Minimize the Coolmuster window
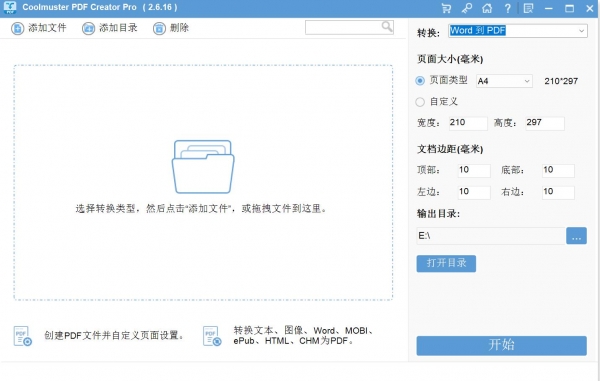Viewport: 600px width, 381px height. coord(549,8)
